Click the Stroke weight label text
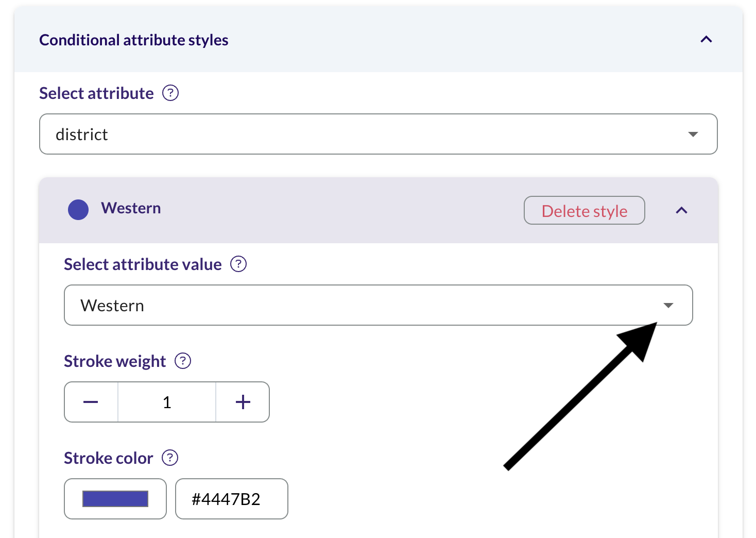This screenshot has width=756, height=538. point(115,361)
